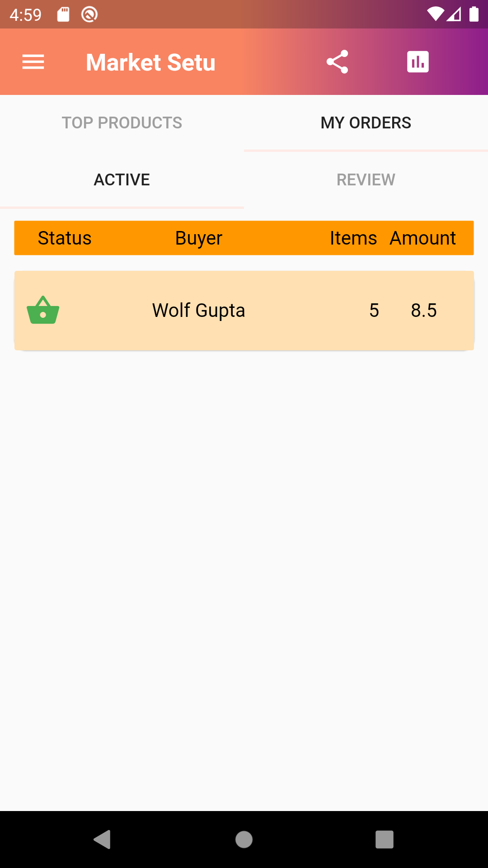Screen dimensions: 488x868
Task: Open the hamburger navigation menu
Action: click(x=33, y=62)
